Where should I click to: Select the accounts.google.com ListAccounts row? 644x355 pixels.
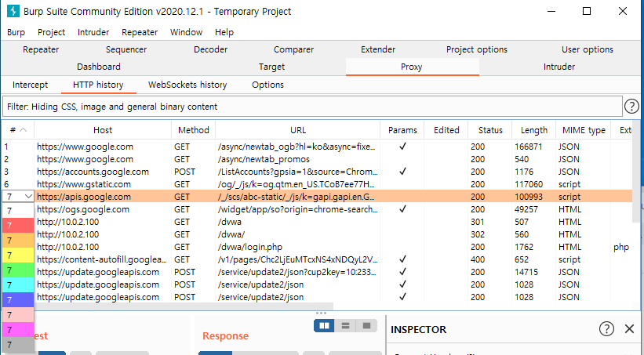click(317, 172)
